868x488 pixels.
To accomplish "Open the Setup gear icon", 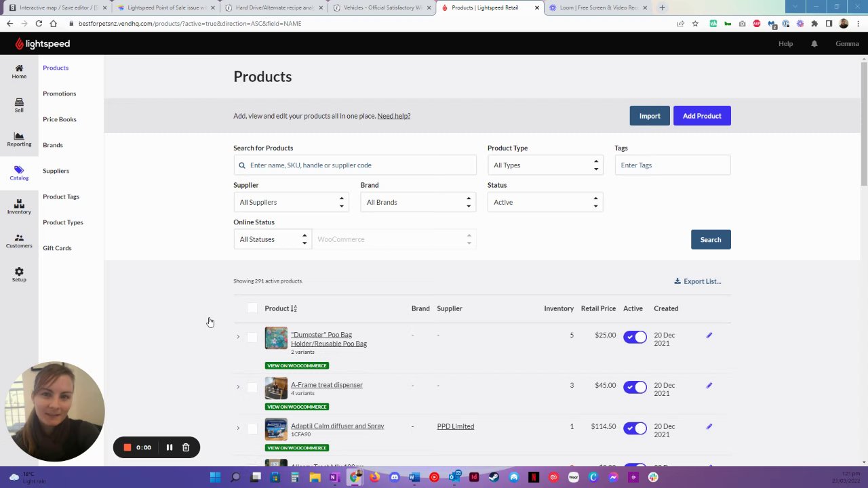I will (x=19, y=274).
